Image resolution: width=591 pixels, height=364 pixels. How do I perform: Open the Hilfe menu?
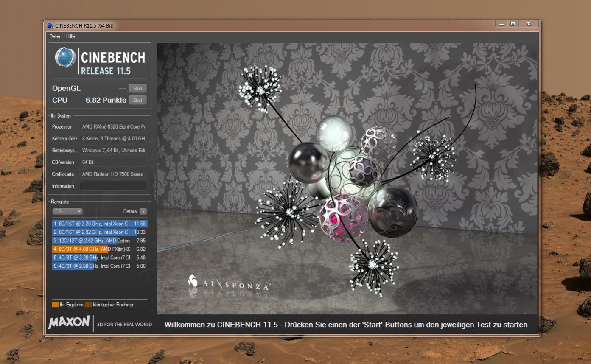point(70,36)
